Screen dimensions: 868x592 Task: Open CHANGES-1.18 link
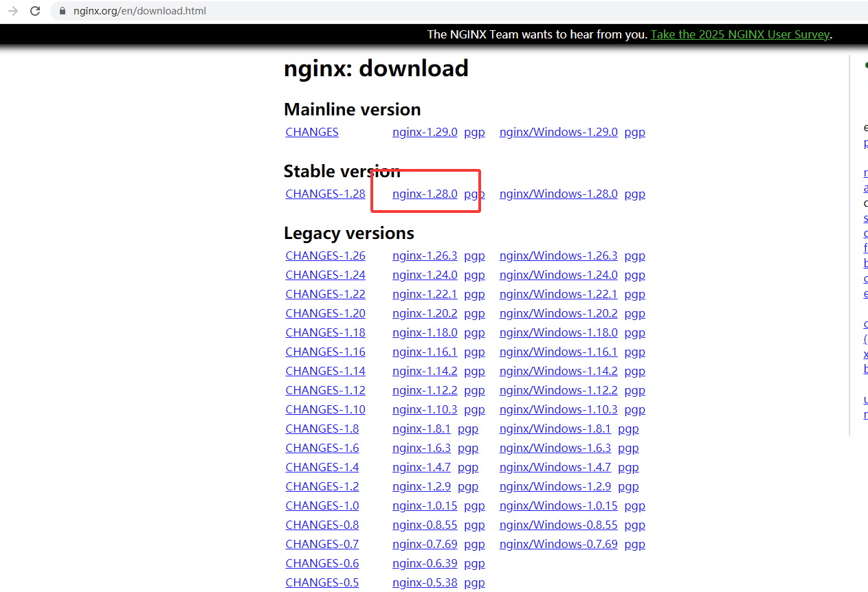[x=326, y=332]
